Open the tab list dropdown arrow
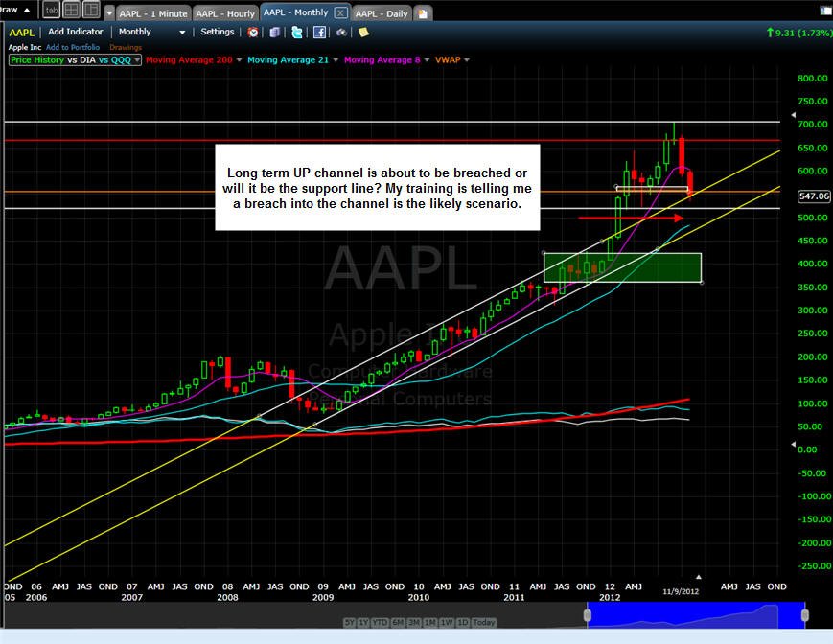Screen dimensions: 833x644 click(x=109, y=13)
